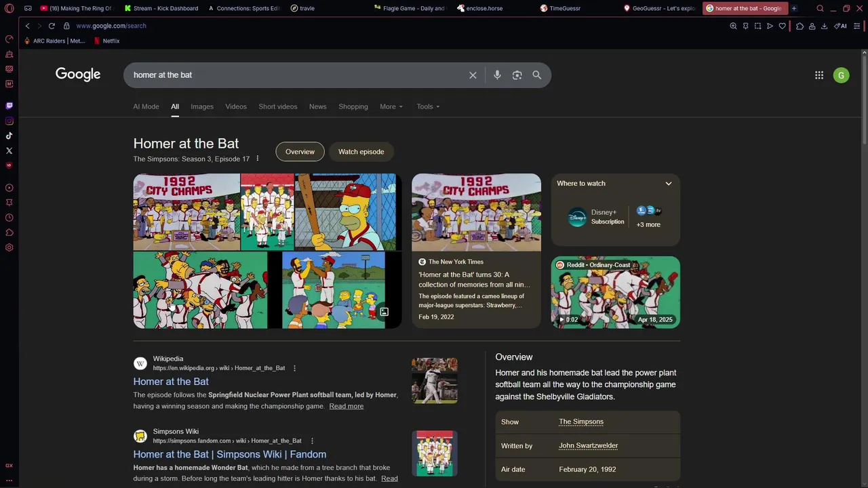This screenshot has height=488, width=868.
Task: Switch to News results tab
Action: tap(318, 106)
